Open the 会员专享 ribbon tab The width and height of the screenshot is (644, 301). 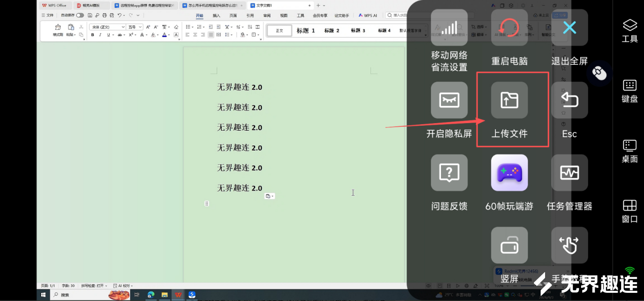pos(320,16)
